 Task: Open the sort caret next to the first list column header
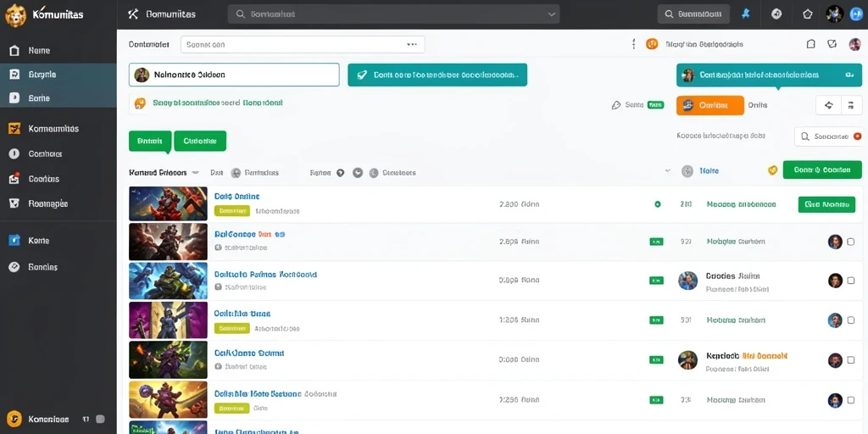coord(195,173)
